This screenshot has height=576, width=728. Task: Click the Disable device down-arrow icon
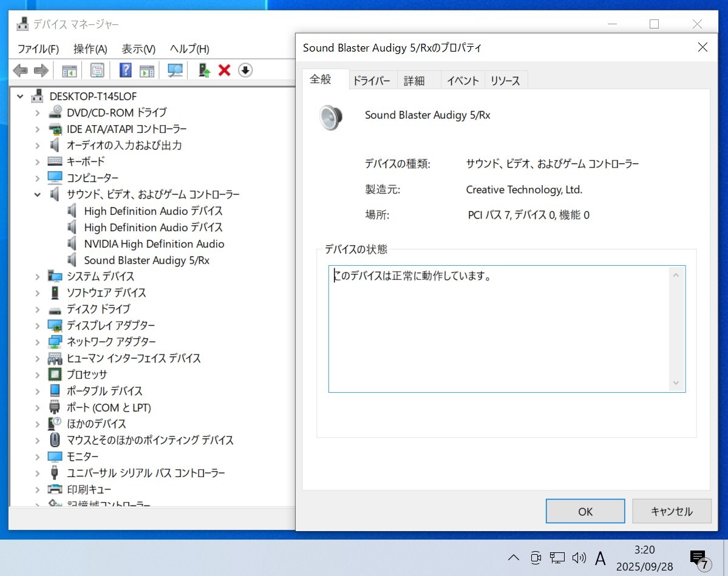click(245, 70)
